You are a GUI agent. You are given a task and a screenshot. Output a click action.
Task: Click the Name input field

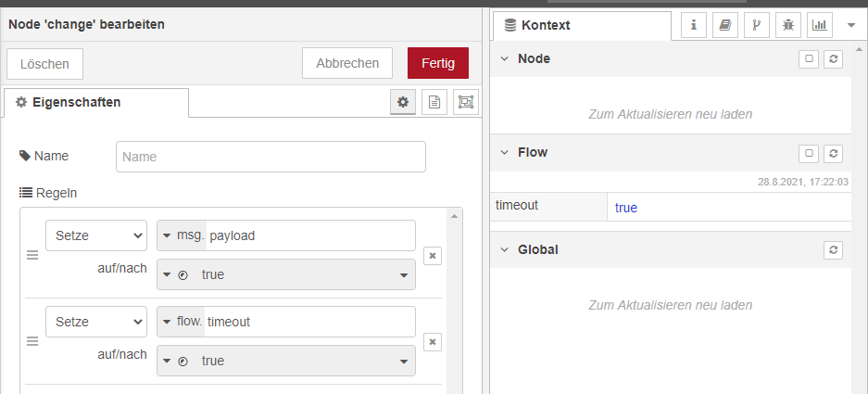point(270,157)
